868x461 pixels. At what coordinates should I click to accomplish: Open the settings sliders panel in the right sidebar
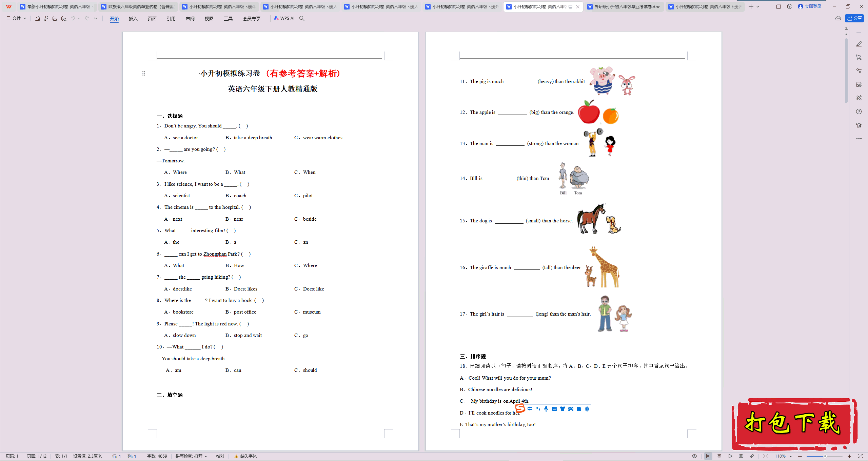coord(859,71)
